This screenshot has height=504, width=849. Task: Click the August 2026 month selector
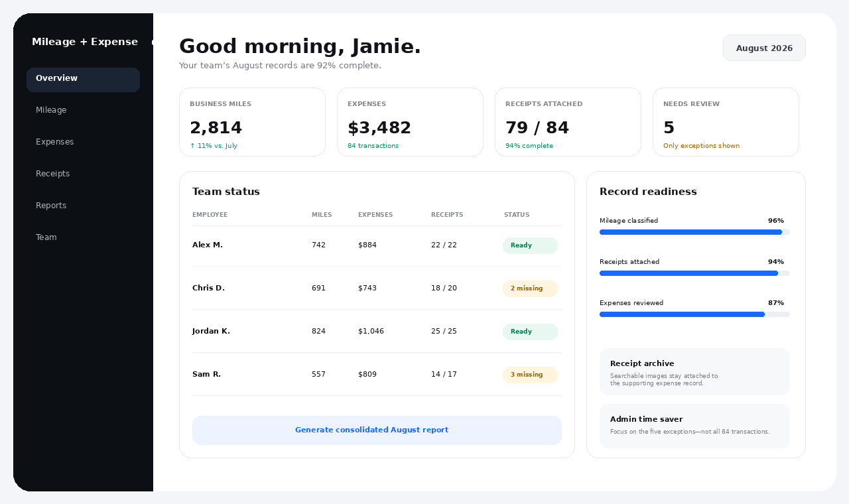pyautogui.click(x=764, y=48)
